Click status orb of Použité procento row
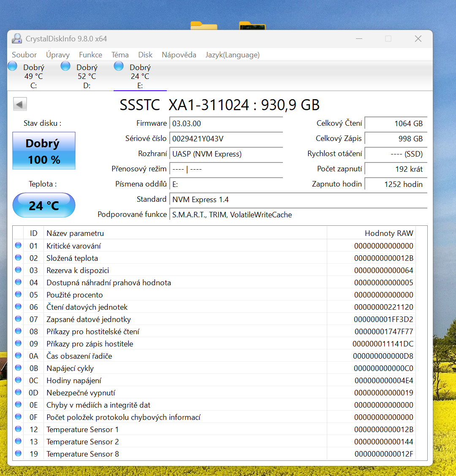The height and width of the screenshot is (476, 456). tap(18, 294)
